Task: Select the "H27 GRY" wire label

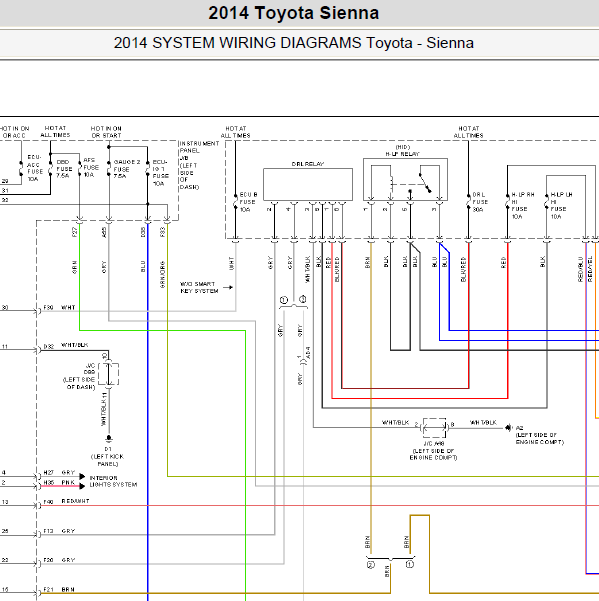Action: click(x=59, y=472)
